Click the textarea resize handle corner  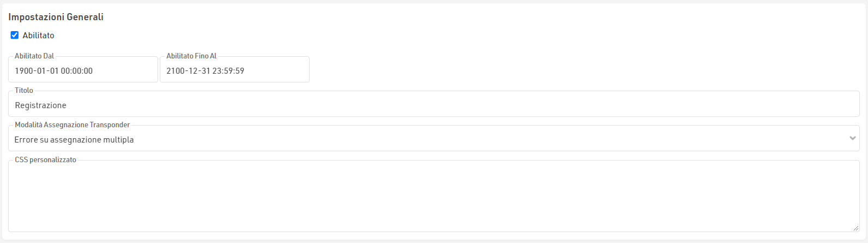[x=857, y=228]
